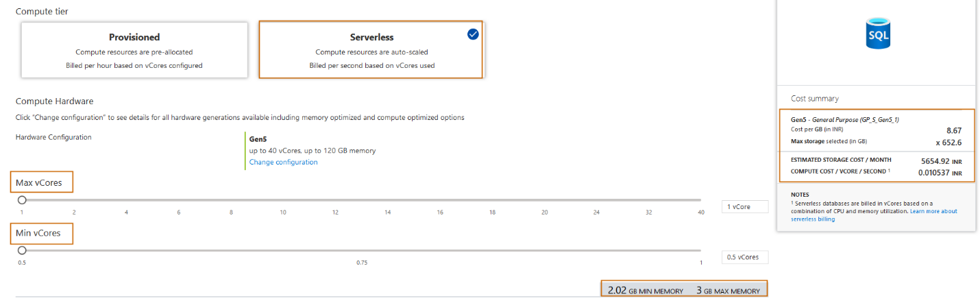Image resolution: width=980 pixels, height=303 pixels.
Task: Select the Serverless compute tier card
Action: pos(371,49)
